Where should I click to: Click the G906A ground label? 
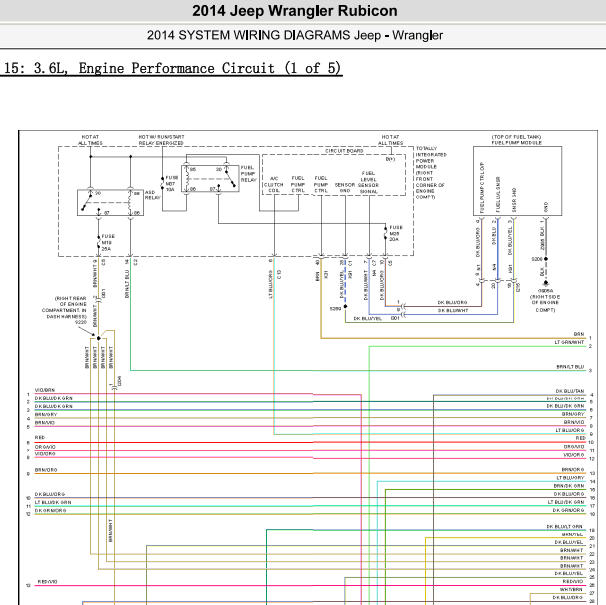click(545, 290)
